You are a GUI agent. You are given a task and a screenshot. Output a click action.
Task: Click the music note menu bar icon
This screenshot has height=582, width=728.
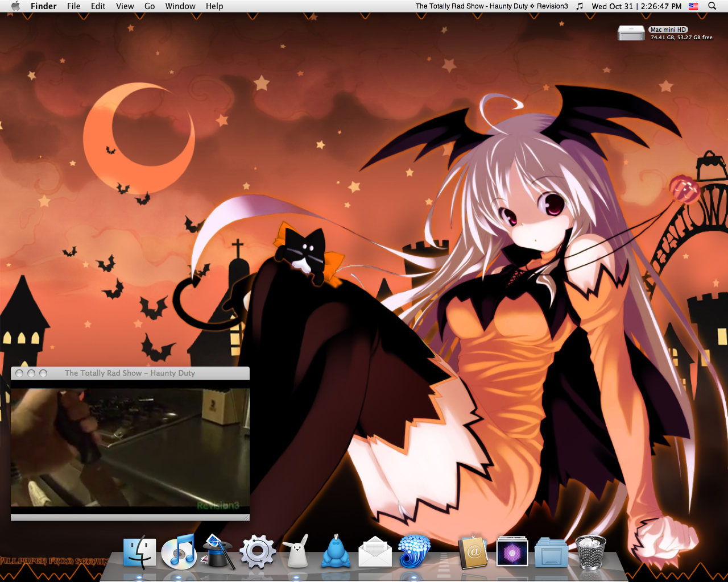(x=580, y=6)
